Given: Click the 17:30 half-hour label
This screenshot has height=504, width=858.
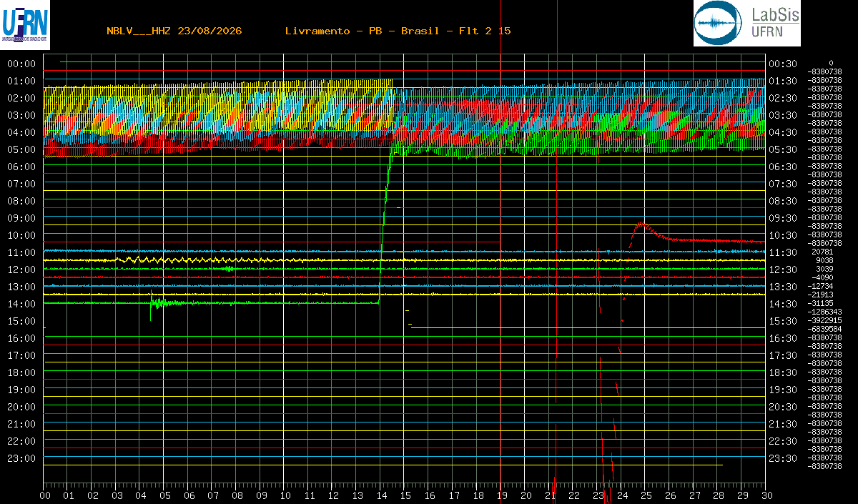Looking at the screenshot, I should pyautogui.click(x=782, y=355).
